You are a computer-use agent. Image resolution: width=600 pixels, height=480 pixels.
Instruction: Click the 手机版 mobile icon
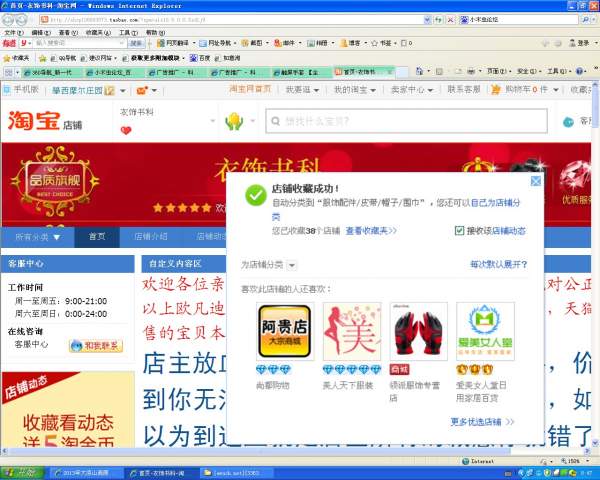[x=7, y=90]
